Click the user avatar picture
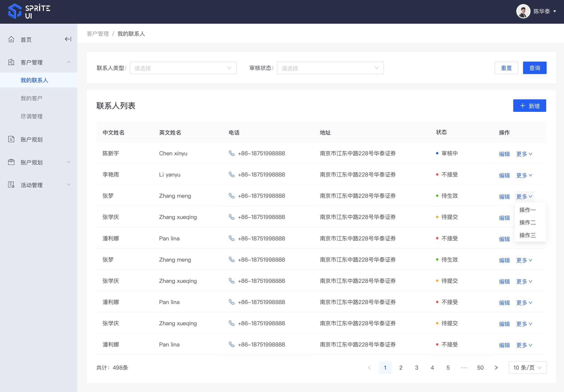Image resolution: width=564 pixels, height=392 pixels. click(523, 11)
